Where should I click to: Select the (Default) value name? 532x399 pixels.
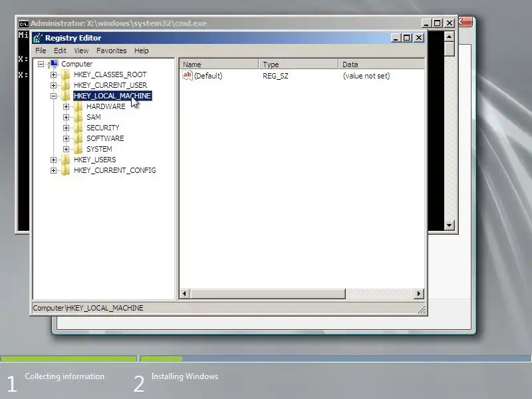[x=208, y=76]
